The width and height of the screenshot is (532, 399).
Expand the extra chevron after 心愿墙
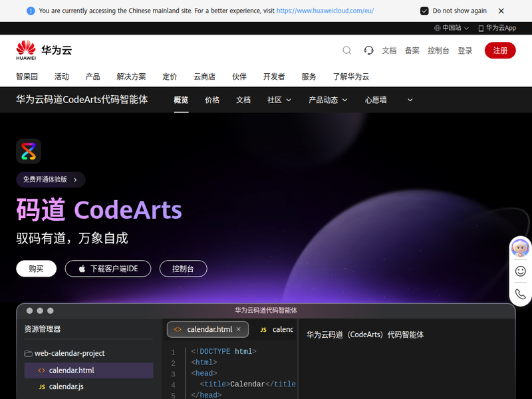[410, 100]
